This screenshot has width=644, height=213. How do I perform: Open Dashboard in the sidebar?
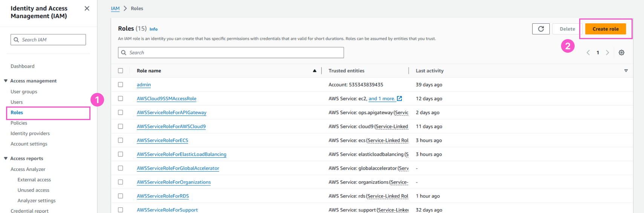[22, 66]
